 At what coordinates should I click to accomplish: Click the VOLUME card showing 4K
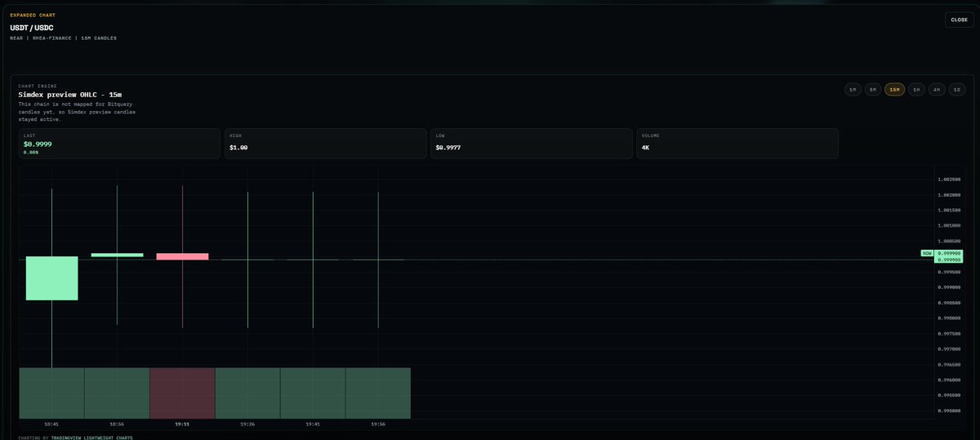pos(737,144)
